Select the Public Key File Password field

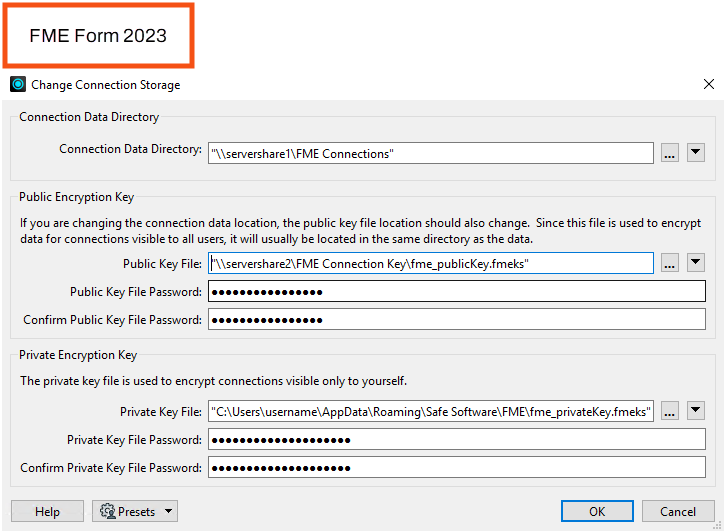point(456,292)
